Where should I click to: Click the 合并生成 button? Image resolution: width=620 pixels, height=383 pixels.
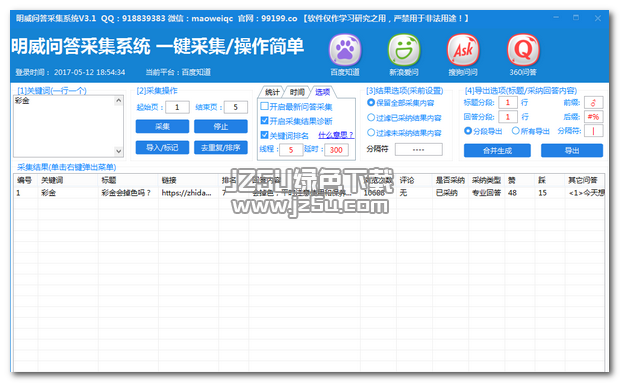coord(497,151)
